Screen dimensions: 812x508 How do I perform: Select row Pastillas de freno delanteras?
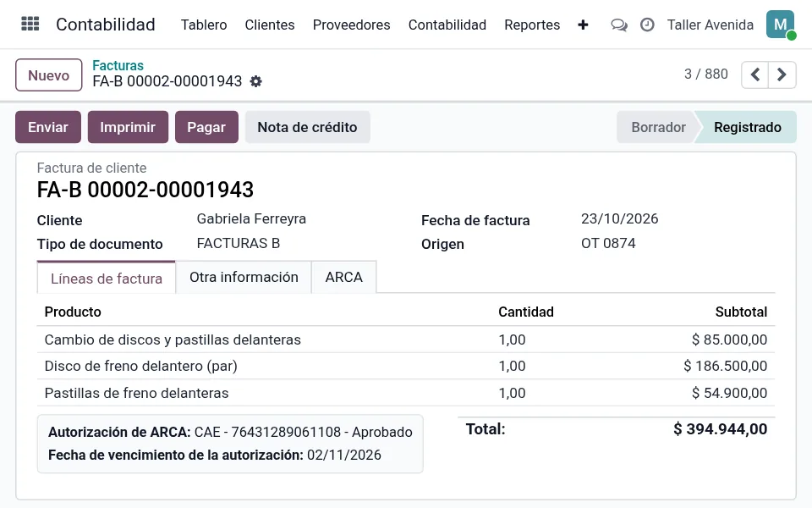click(x=406, y=393)
